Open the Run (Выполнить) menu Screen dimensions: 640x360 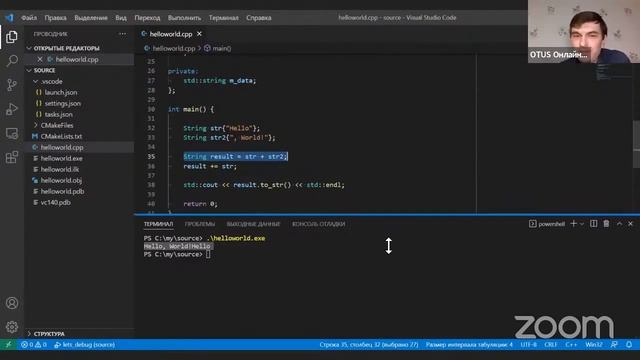184,18
